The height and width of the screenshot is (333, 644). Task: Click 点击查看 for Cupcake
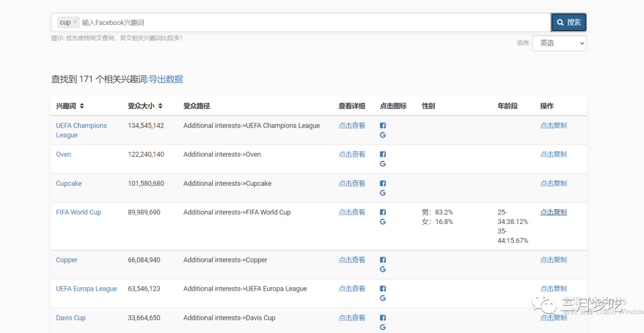[x=352, y=183]
